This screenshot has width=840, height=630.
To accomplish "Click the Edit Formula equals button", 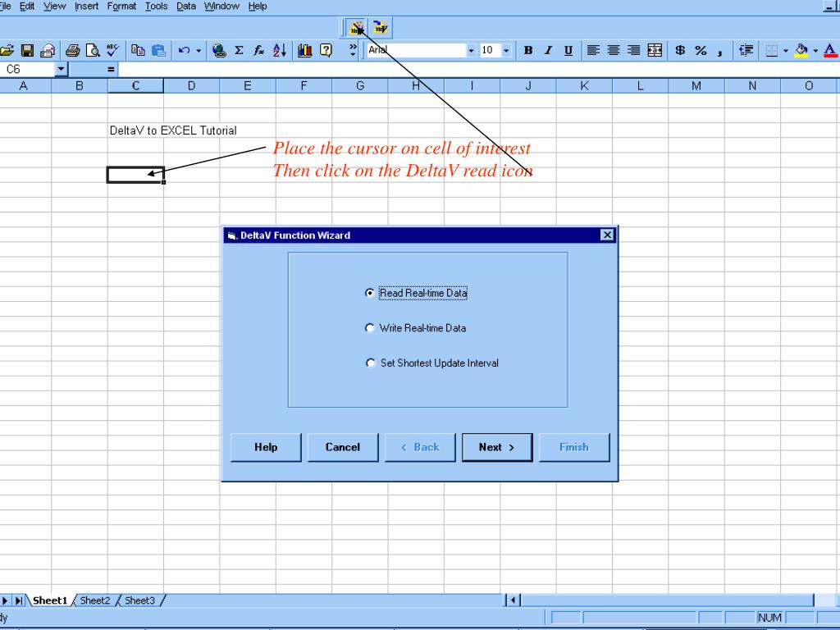I will [x=111, y=69].
